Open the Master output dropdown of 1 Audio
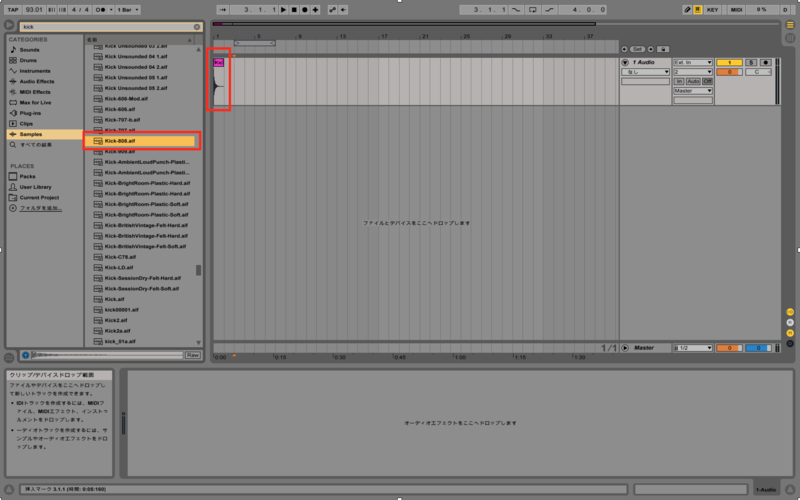Viewport: 800px width, 500px height. point(692,91)
